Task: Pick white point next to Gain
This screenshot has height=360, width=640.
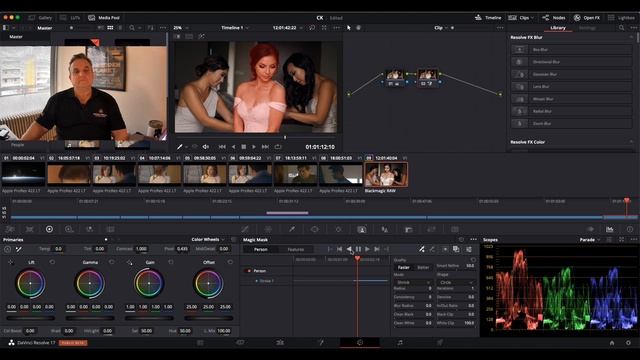Action: (129, 262)
